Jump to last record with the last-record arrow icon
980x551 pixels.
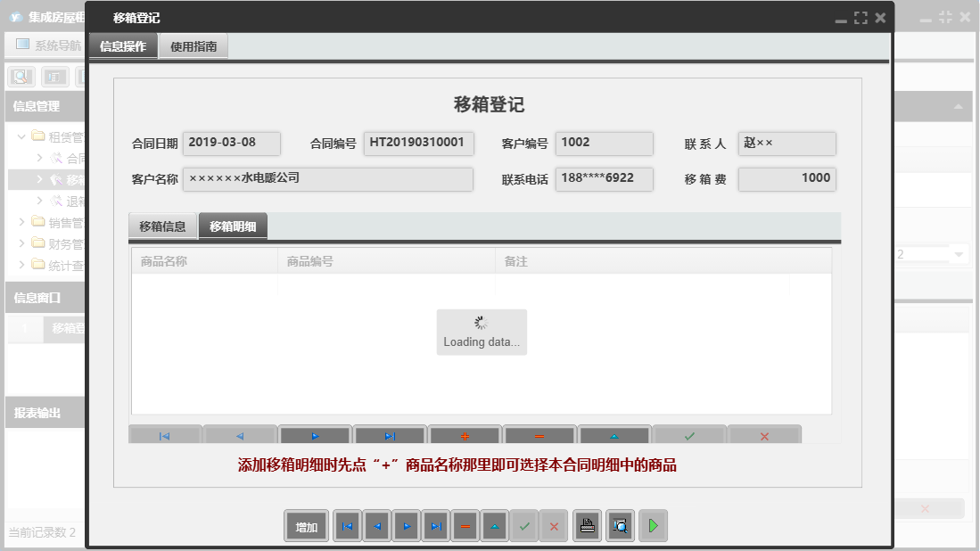436,525
